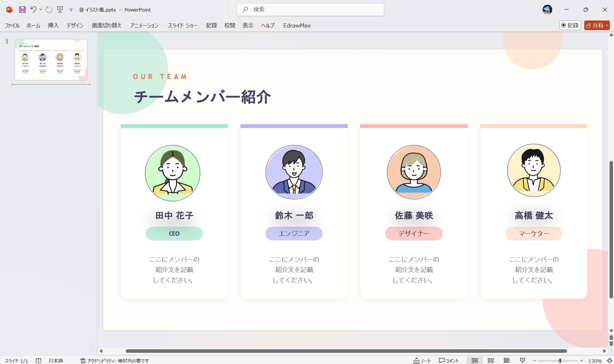
Task: Toggle the 記録 (Record) button on the ribbon
Action: tap(570, 25)
